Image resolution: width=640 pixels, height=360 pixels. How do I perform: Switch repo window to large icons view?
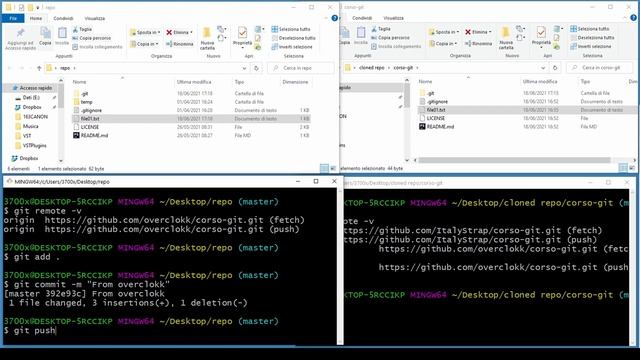(333, 168)
